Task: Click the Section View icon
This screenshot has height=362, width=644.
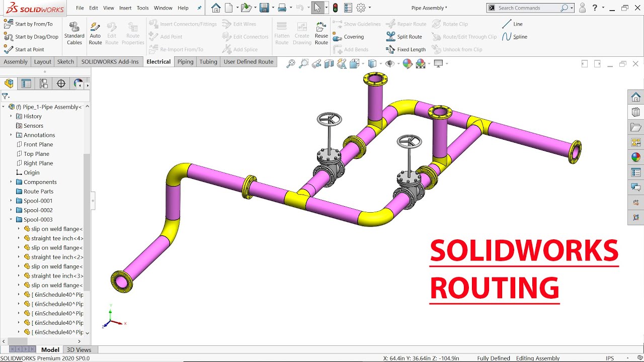Action: coord(329,63)
